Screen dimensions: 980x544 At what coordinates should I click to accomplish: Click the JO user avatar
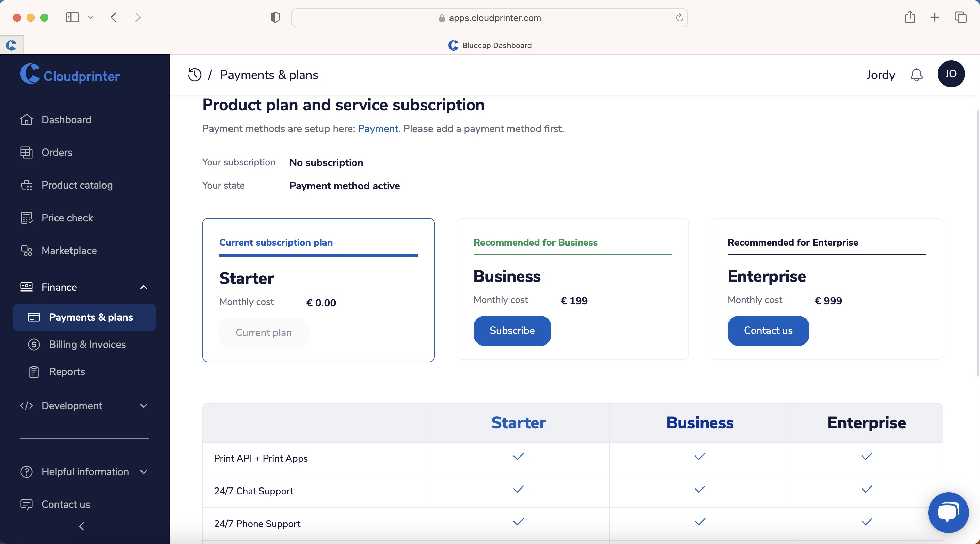coord(951,74)
